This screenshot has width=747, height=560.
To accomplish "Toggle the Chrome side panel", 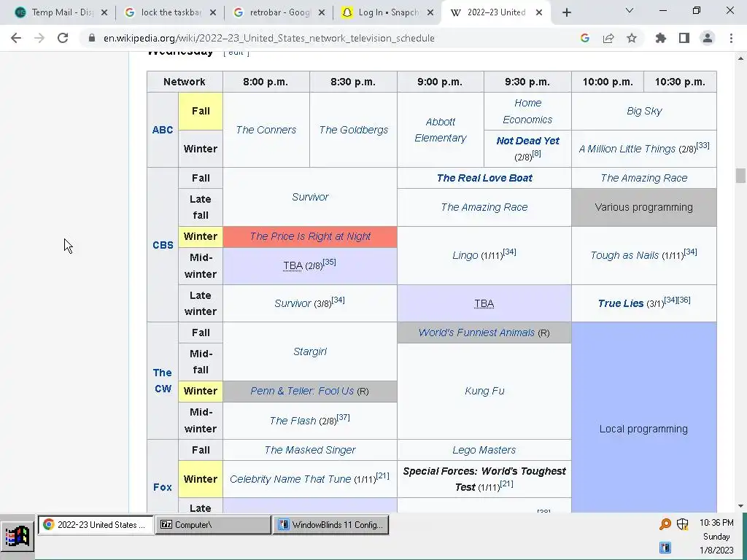I will pos(684,38).
